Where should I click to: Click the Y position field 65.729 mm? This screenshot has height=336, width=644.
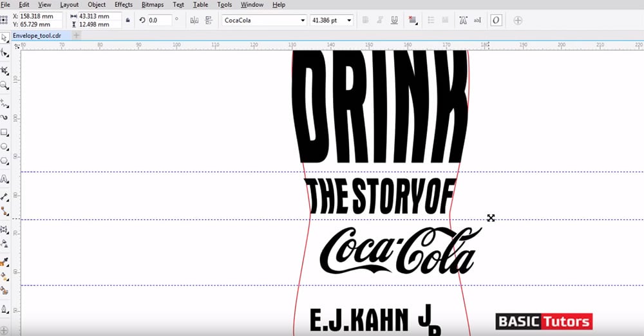pyautogui.click(x=41, y=24)
